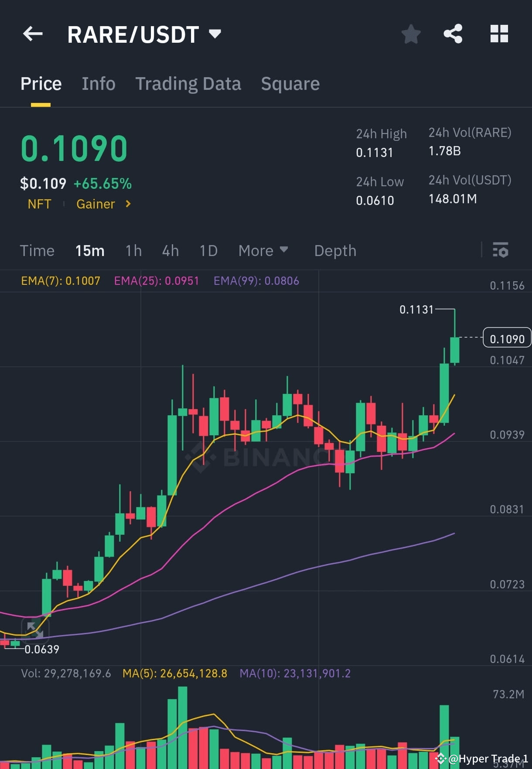The image size is (532, 769).
Task: Open the Depth view
Action: pyautogui.click(x=335, y=250)
